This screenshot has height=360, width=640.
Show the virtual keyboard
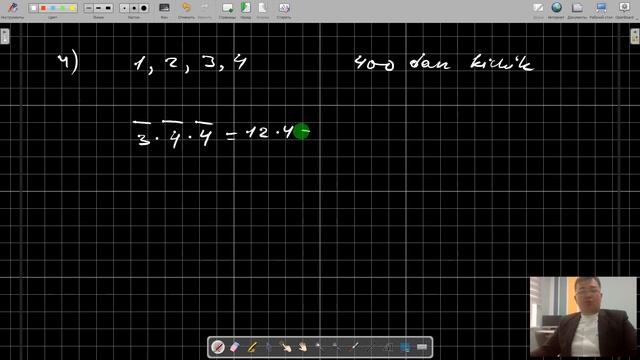pyautogui.click(x=422, y=347)
